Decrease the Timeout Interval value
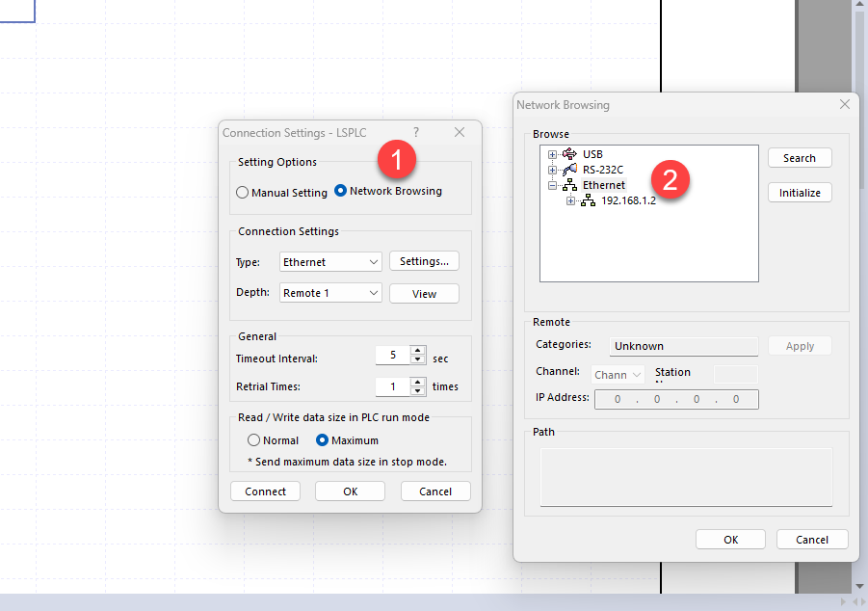 coord(418,359)
